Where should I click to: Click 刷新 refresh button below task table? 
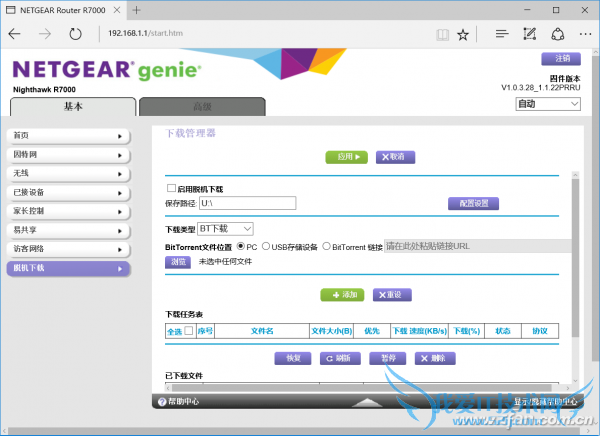tap(340, 358)
